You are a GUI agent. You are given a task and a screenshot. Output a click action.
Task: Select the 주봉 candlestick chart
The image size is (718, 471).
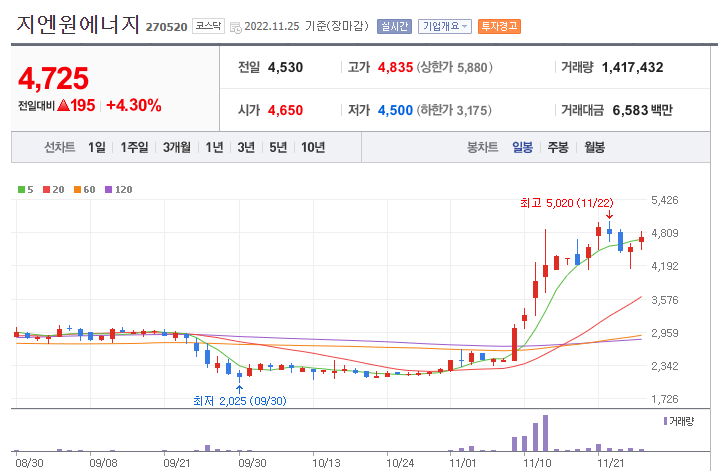558,147
